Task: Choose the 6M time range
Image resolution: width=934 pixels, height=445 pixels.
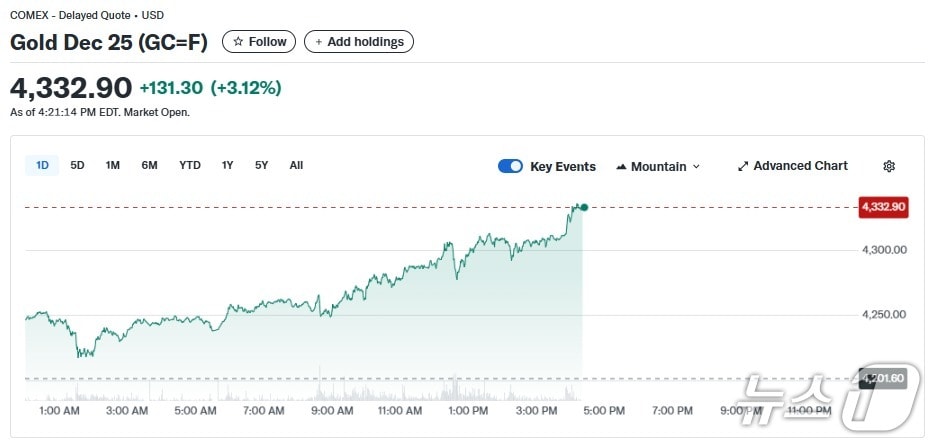Action: (149, 165)
